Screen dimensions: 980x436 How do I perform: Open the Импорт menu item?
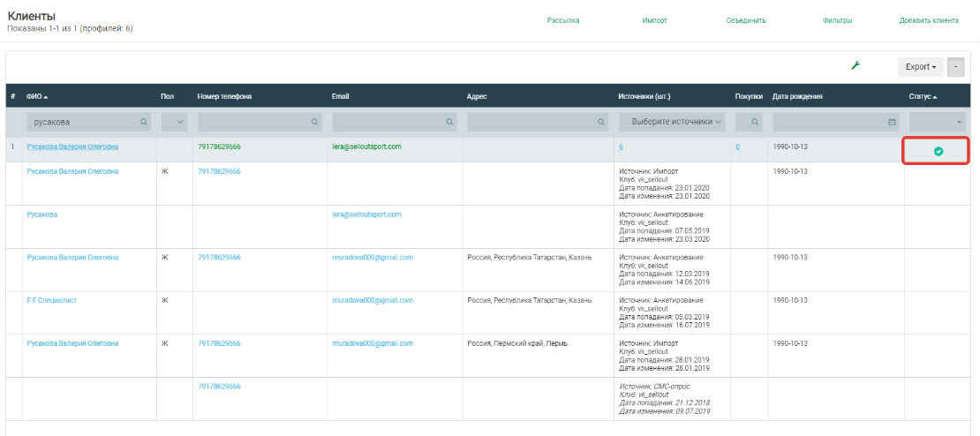pyautogui.click(x=654, y=20)
